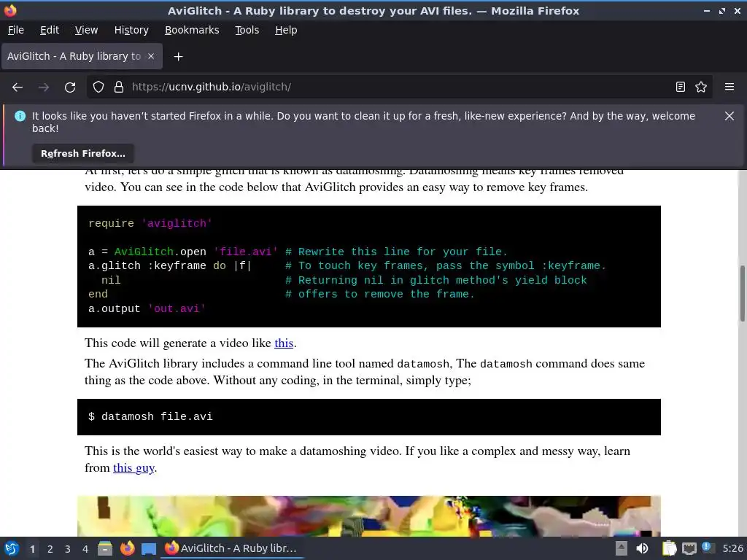Viewport: 747px width, 560px height.
Task: Click the notification info icon
Action: [x=20, y=116]
